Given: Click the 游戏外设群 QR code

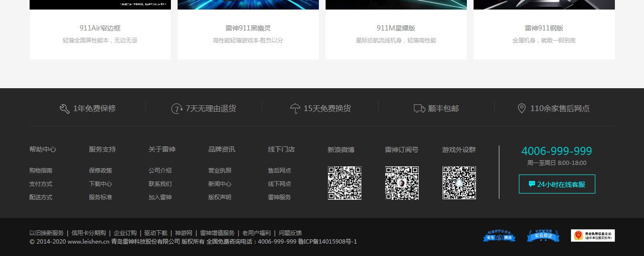Looking at the screenshot, I should 459,183.
